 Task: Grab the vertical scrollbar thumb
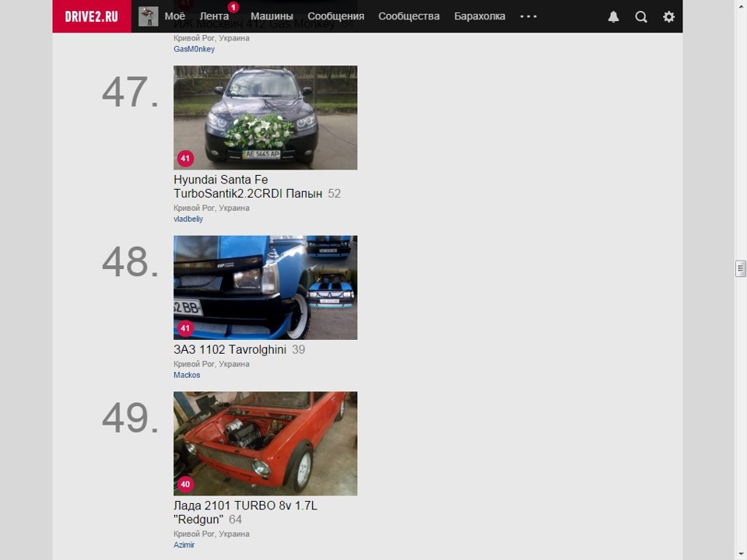pos(740,268)
